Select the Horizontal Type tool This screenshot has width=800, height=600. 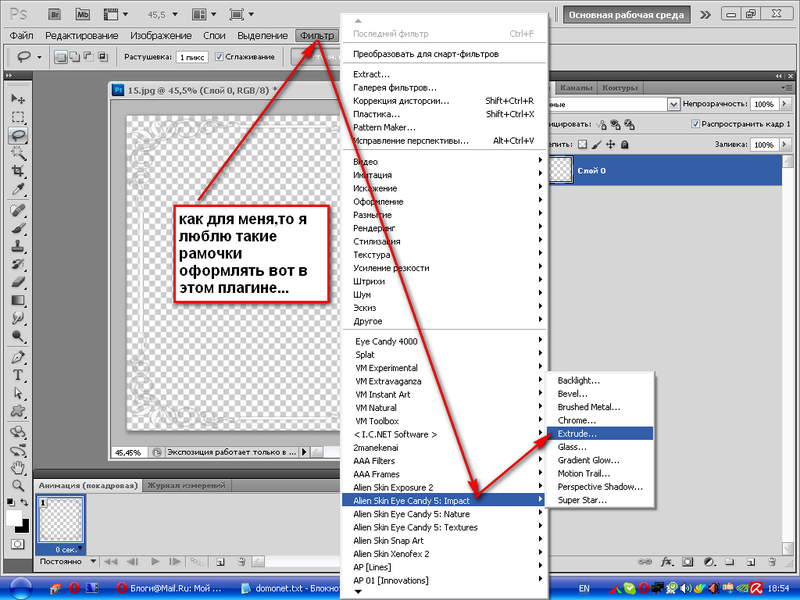18,375
